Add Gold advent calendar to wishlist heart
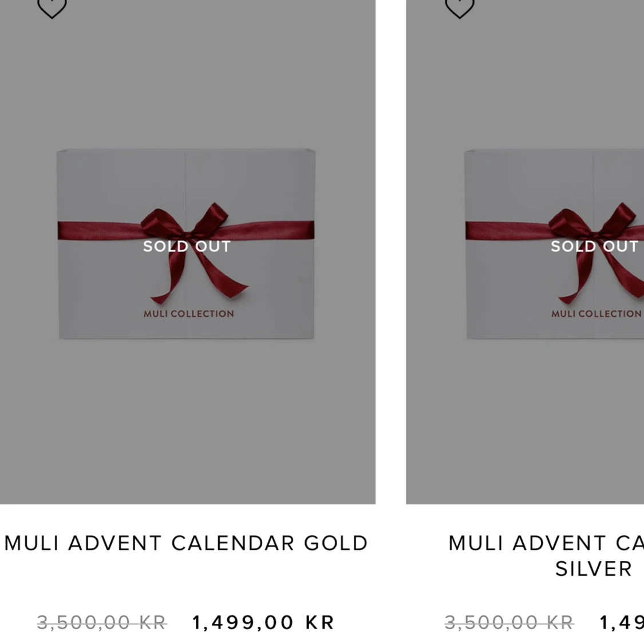 (x=52, y=8)
